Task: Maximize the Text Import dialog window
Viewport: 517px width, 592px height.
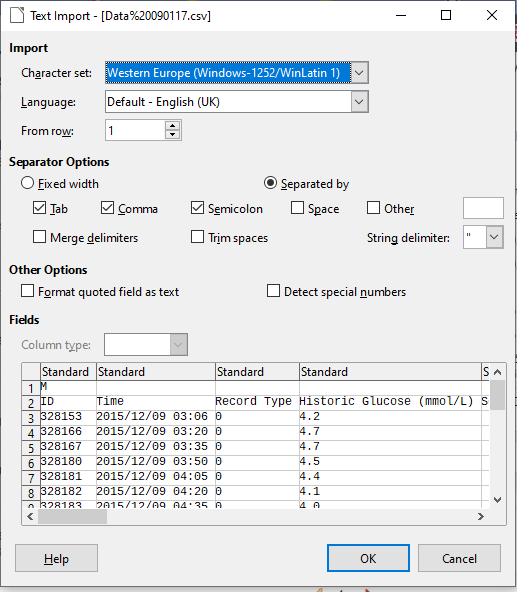Action: point(446,15)
